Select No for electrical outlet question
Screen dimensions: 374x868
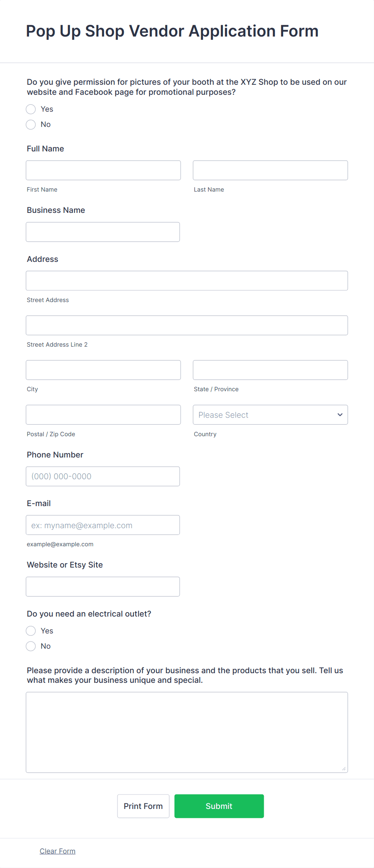pos(31,646)
